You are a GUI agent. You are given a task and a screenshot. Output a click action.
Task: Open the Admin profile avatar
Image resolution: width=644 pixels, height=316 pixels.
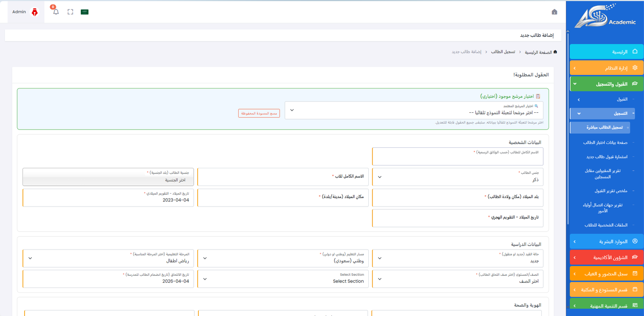point(35,12)
